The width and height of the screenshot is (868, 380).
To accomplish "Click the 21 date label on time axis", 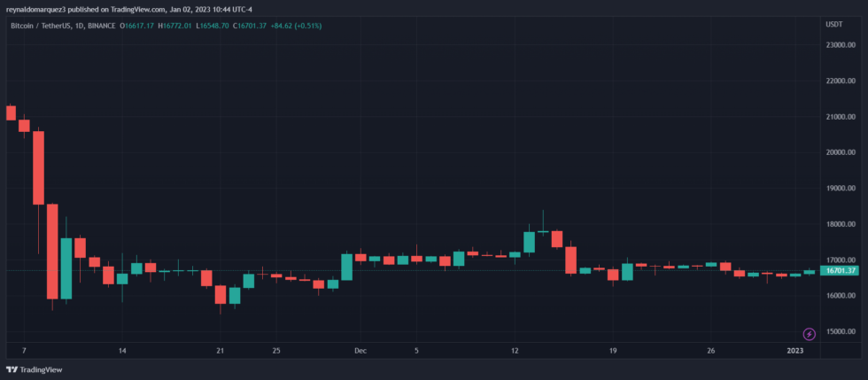I will [x=221, y=351].
